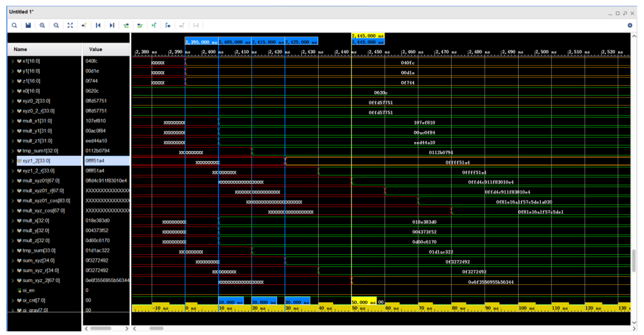644x335 pixels.
Task: Go to the previous transition
Action: pos(126,25)
